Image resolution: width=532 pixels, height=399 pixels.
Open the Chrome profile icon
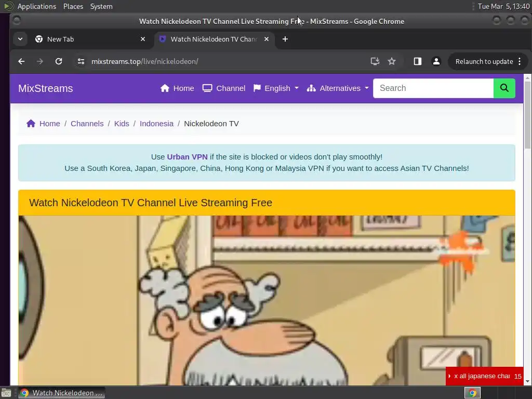click(436, 61)
